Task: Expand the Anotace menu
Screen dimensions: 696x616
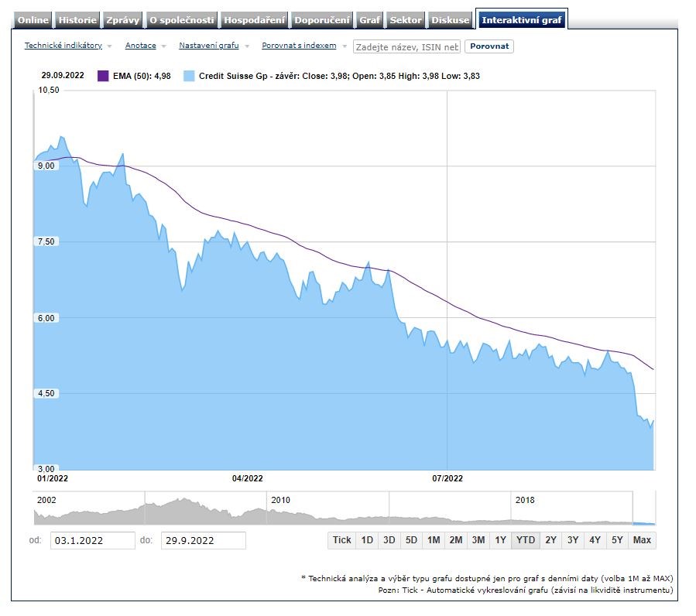Action: tap(141, 46)
